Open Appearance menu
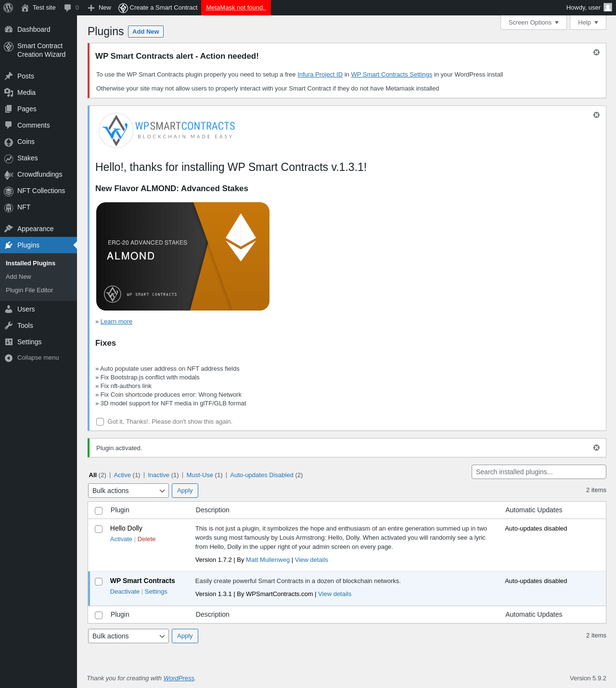The height and width of the screenshot is (688, 616). [x=38, y=229]
